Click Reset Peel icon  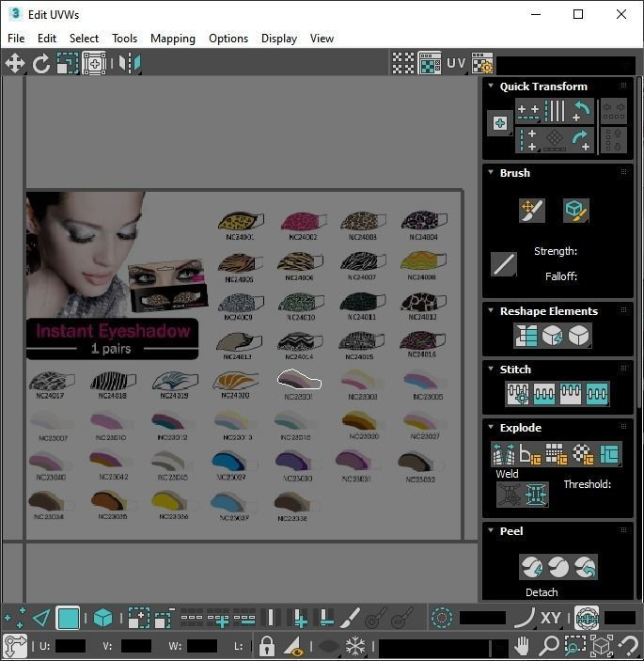[x=585, y=567]
